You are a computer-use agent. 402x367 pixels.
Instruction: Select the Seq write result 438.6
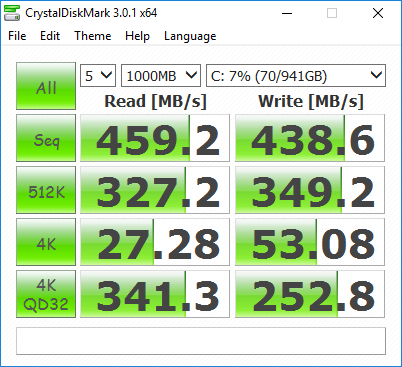pyautogui.click(x=310, y=138)
